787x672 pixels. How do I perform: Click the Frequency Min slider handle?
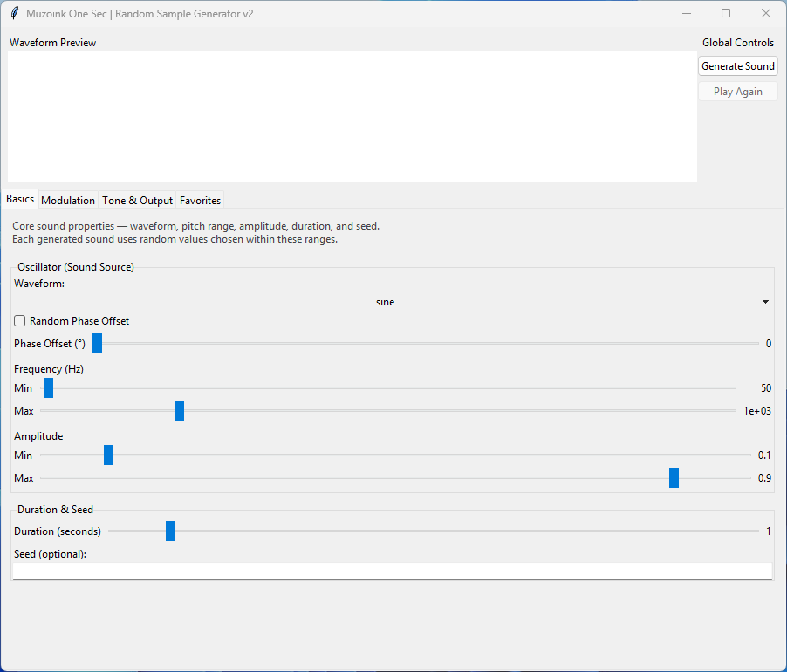(x=48, y=388)
